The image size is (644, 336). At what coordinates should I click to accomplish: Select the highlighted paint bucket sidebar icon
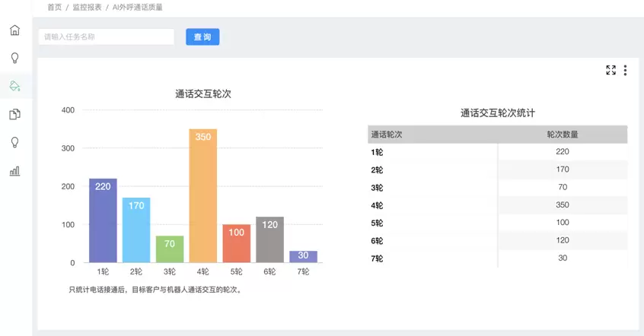tap(14, 86)
